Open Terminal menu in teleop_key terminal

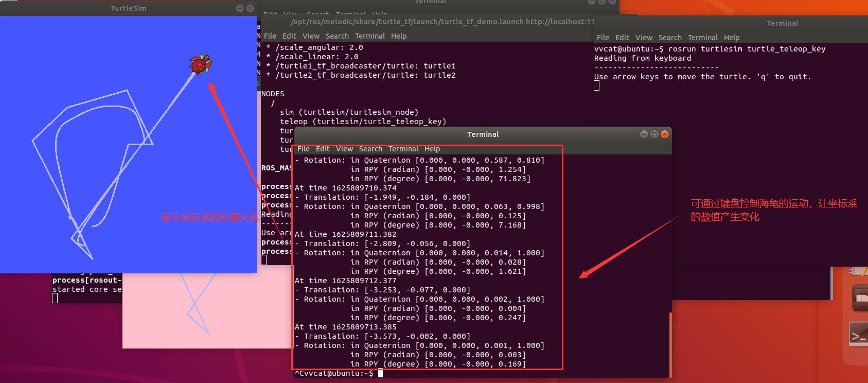[703, 38]
